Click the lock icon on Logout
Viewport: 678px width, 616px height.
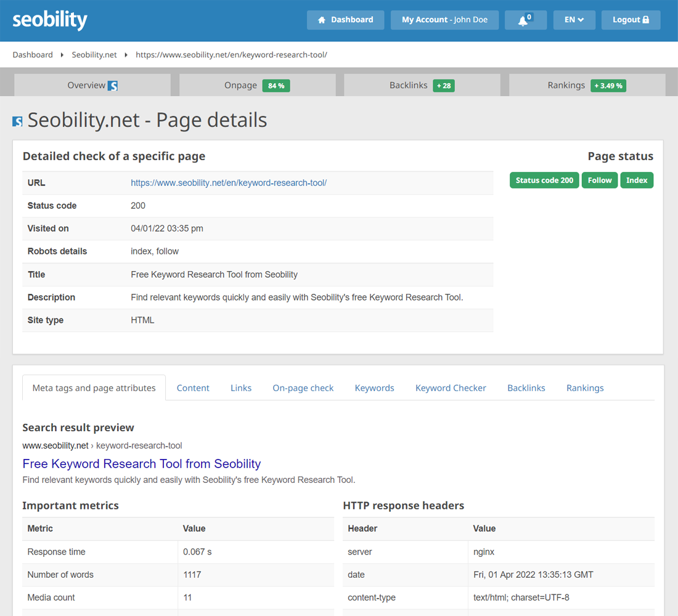click(645, 20)
